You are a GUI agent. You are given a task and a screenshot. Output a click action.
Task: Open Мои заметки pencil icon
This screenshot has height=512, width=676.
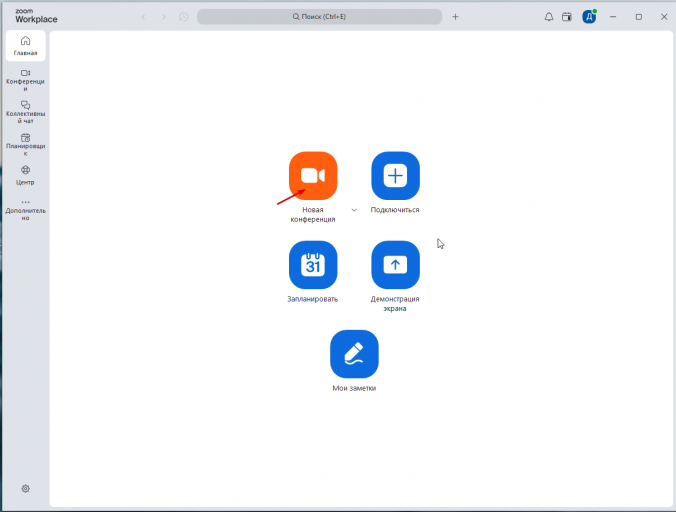[x=354, y=354]
